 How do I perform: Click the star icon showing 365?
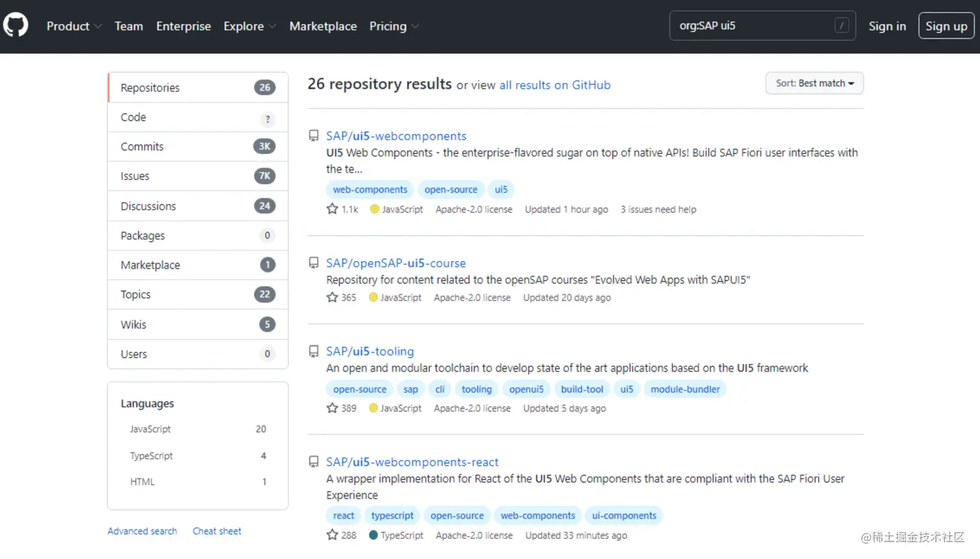[332, 297]
